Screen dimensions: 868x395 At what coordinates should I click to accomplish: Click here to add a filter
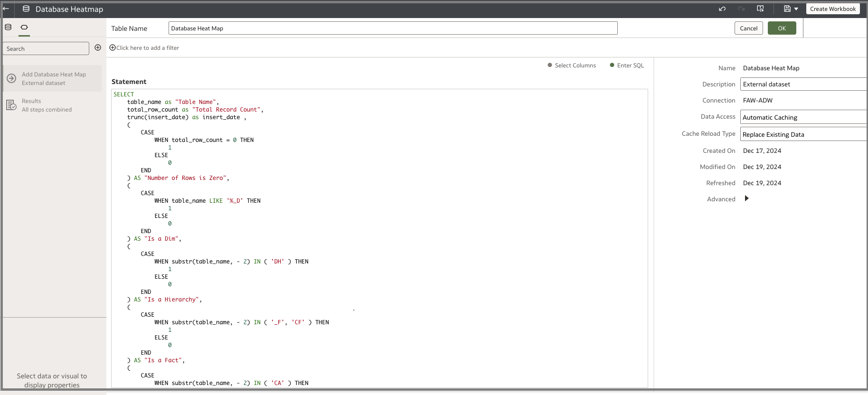[x=144, y=47]
